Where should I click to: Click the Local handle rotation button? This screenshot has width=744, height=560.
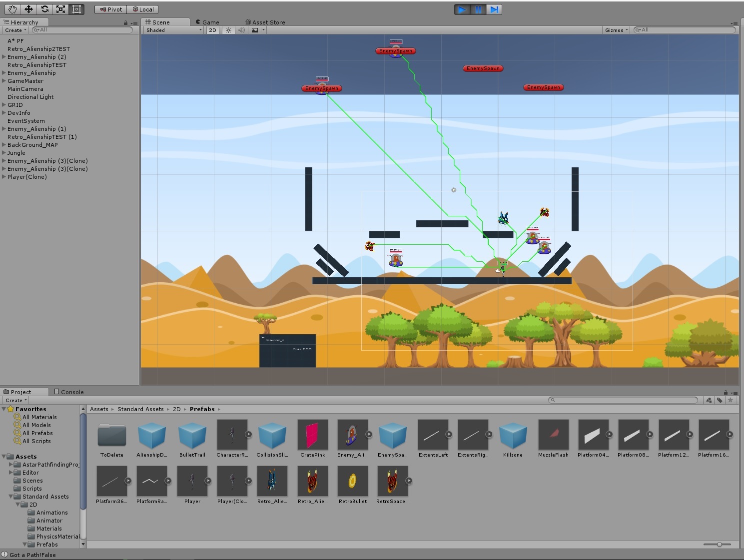[x=143, y=9]
